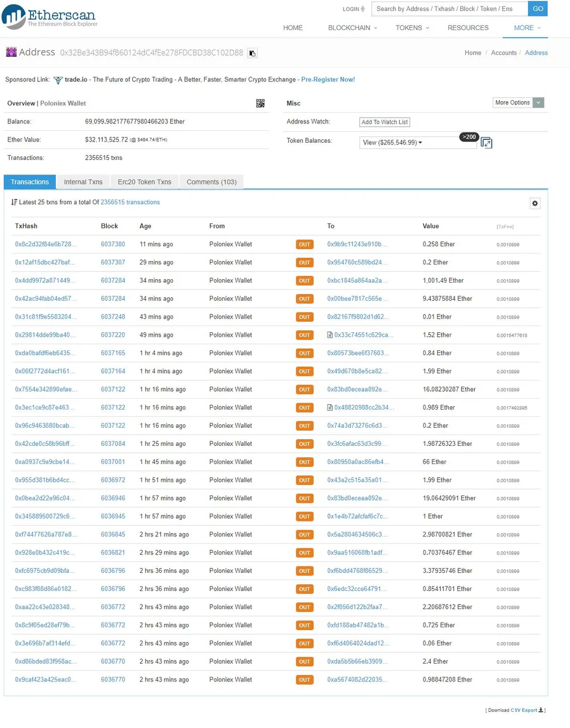Screen dimensions: 570x728
Task: Open token balances fullscreen view icon
Action: click(486, 143)
